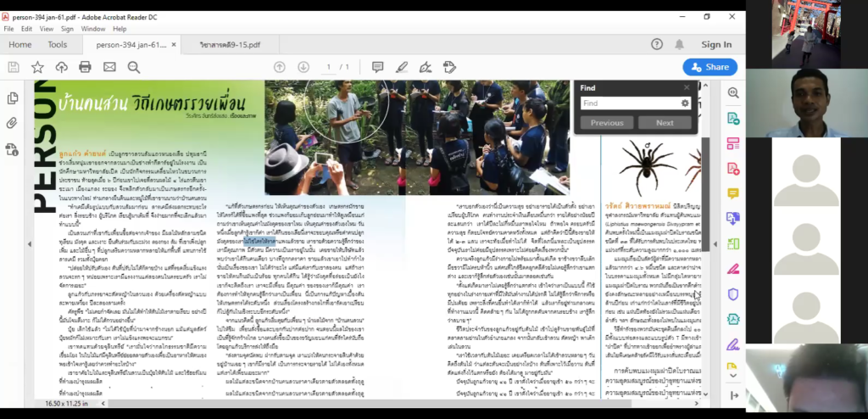Click the zoom search icon in right pane

pos(733,93)
